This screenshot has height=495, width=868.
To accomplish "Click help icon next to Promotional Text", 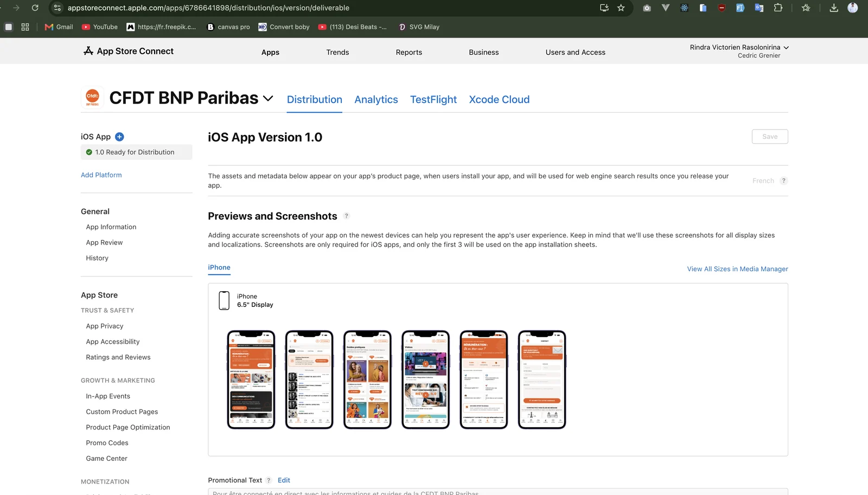I will [269, 480].
